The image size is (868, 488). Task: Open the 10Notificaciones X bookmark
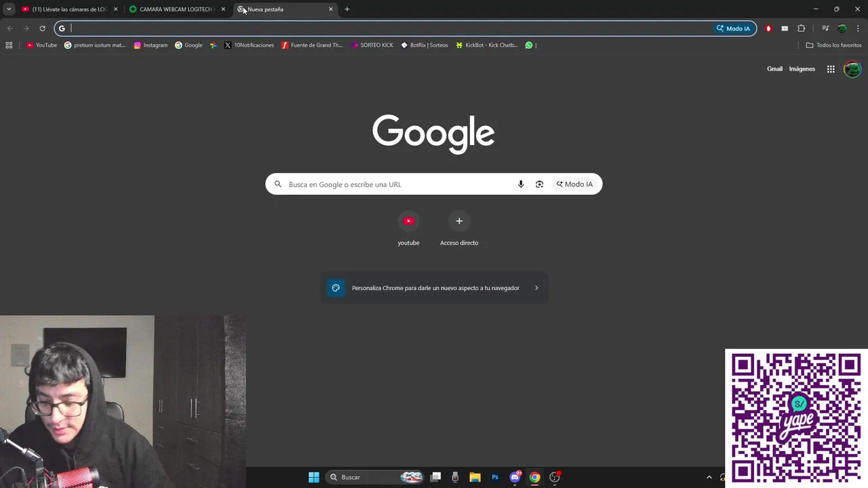click(x=249, y=45)
